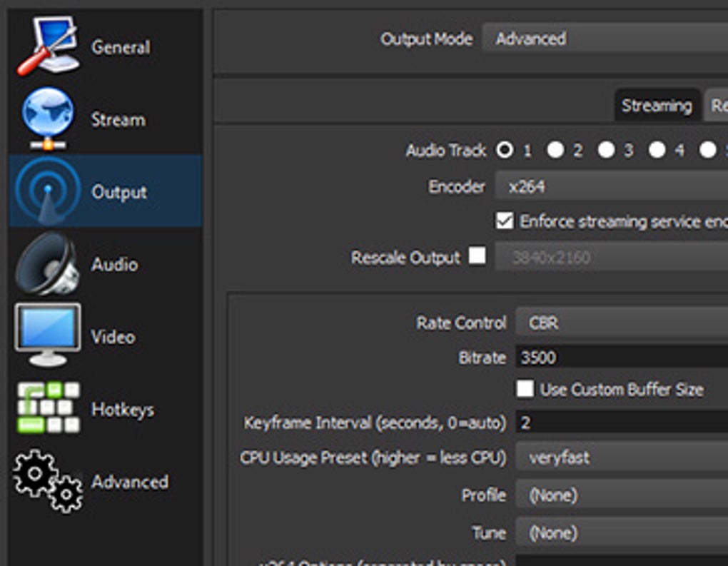Open Audio settings speaker icon
This screenshot has width=728, height=566.
coord(47,263)
